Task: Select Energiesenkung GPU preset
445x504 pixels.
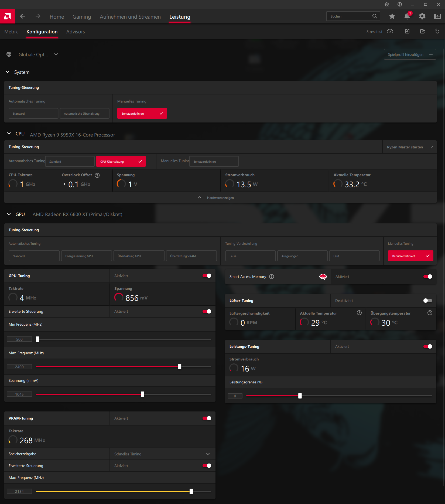Action: pyautogui.click(x=87, y=256)
